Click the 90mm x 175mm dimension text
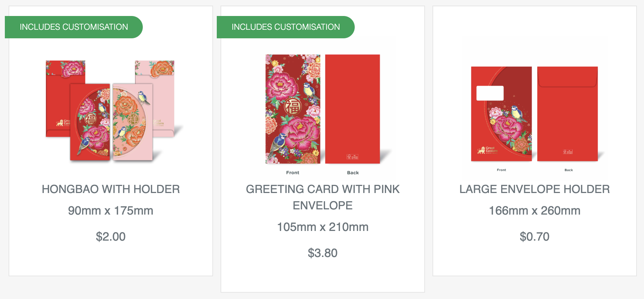 pos(111,211)
